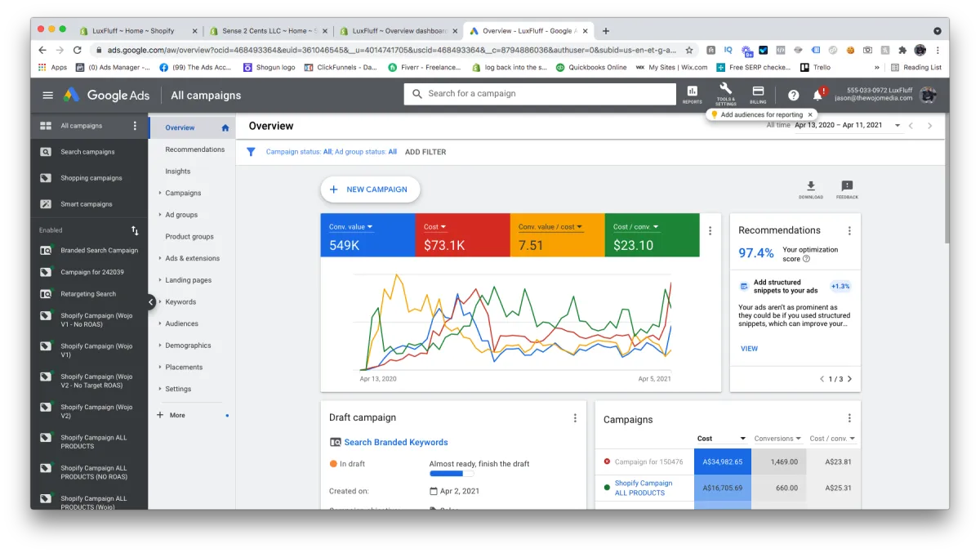The width and height of the screenshot is (980, 553).
Task: Open the notifications bell
Action: (817, 95)
